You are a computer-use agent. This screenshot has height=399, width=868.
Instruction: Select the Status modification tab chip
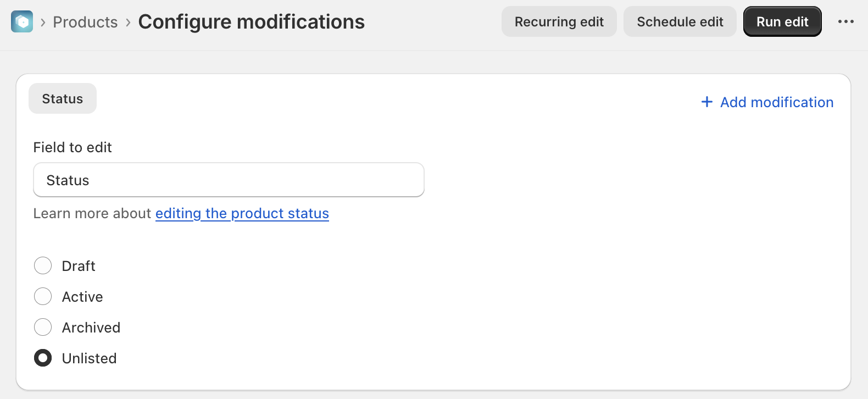point(63,99)
